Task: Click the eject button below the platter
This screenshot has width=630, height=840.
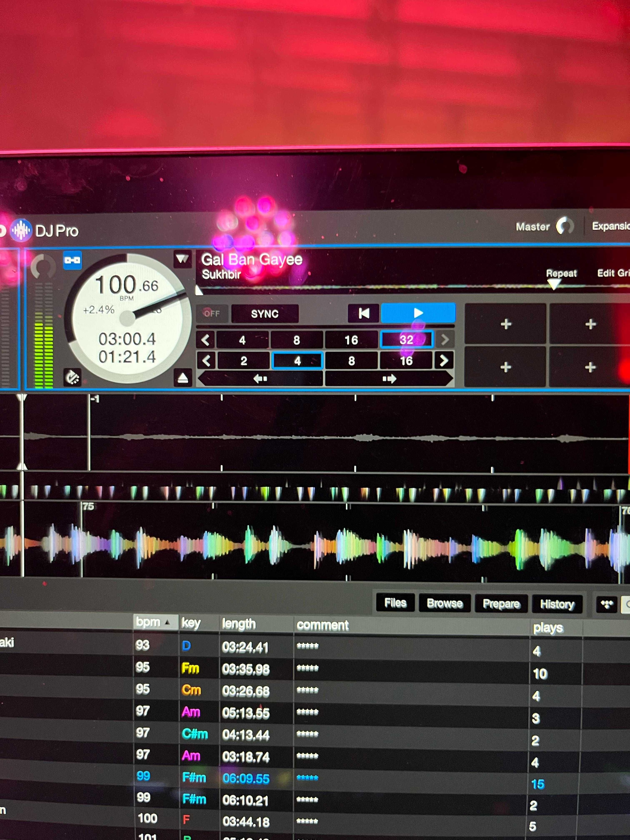Action: tap(183, 378)
